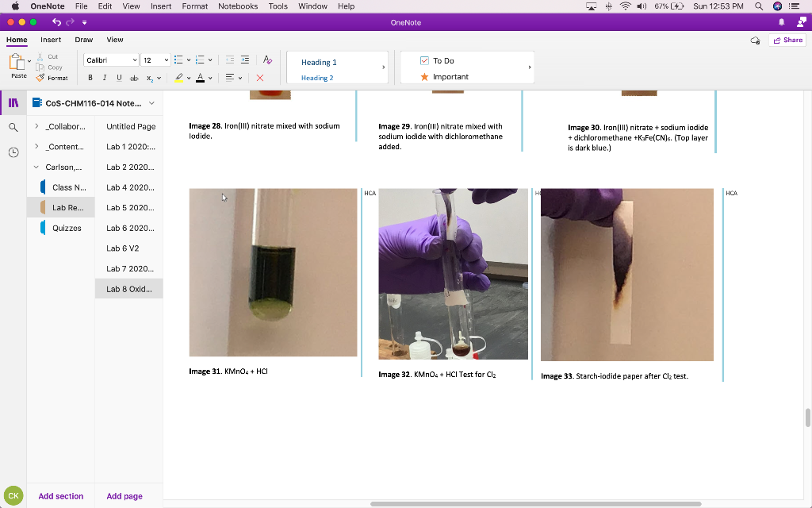Apply yellow text highlight color
The height and width of the screenshot is (508, 812).
(178, 78)
